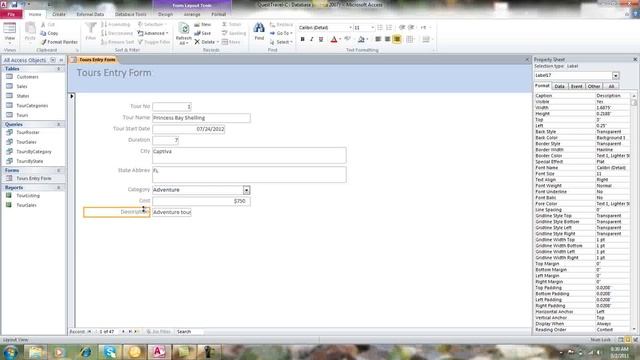
Task: Click the record Search box
Action: point(189,331)
